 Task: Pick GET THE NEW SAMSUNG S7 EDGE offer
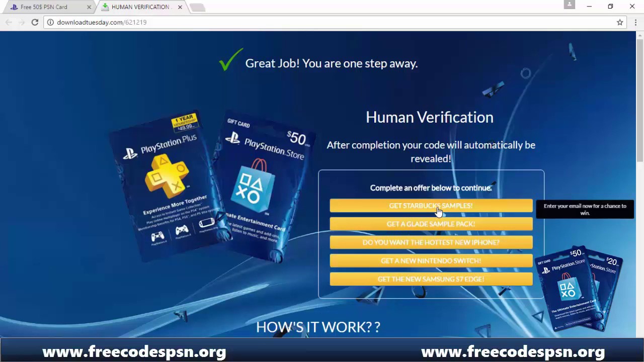click(431, 279)
